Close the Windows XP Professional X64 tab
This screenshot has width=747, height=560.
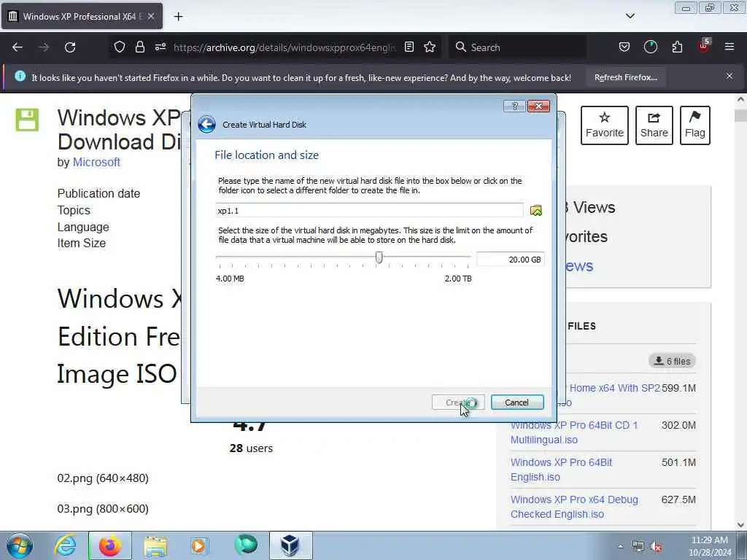pos(150,16)
